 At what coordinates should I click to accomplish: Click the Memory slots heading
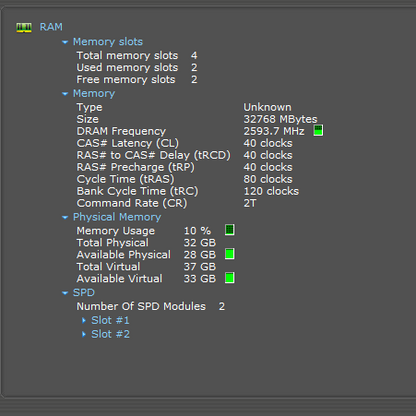coord(108,42)
